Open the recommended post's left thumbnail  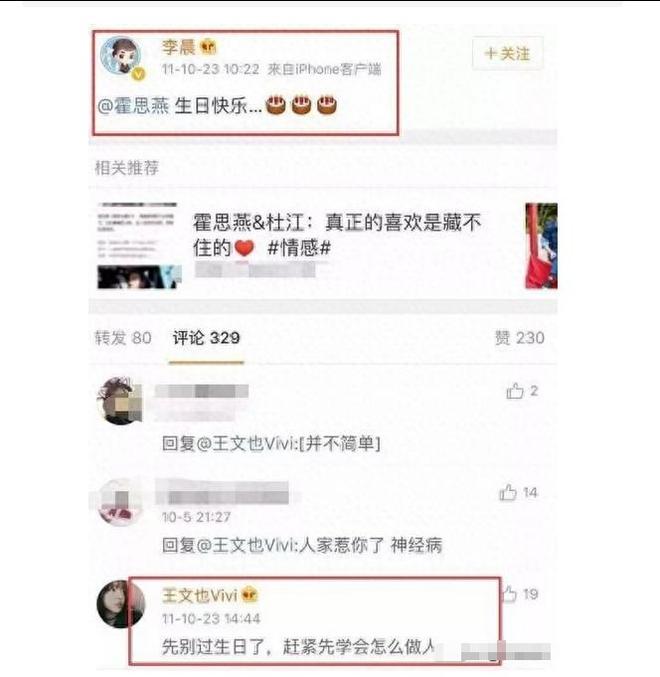[139, 245]
